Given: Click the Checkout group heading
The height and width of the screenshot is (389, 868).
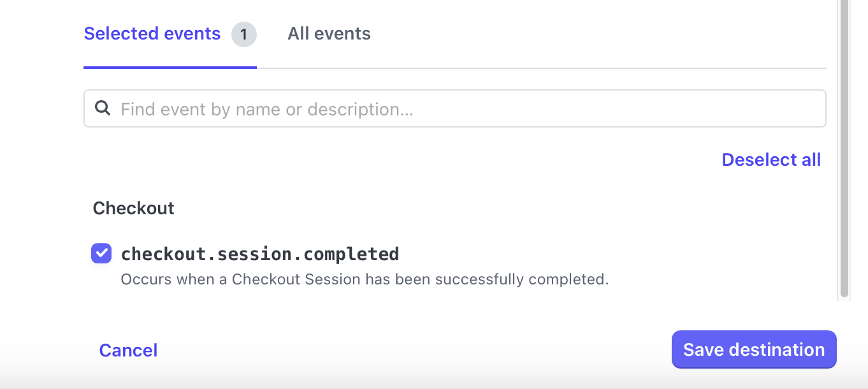Looking at the screenshot, I should (x=134, y=209).
